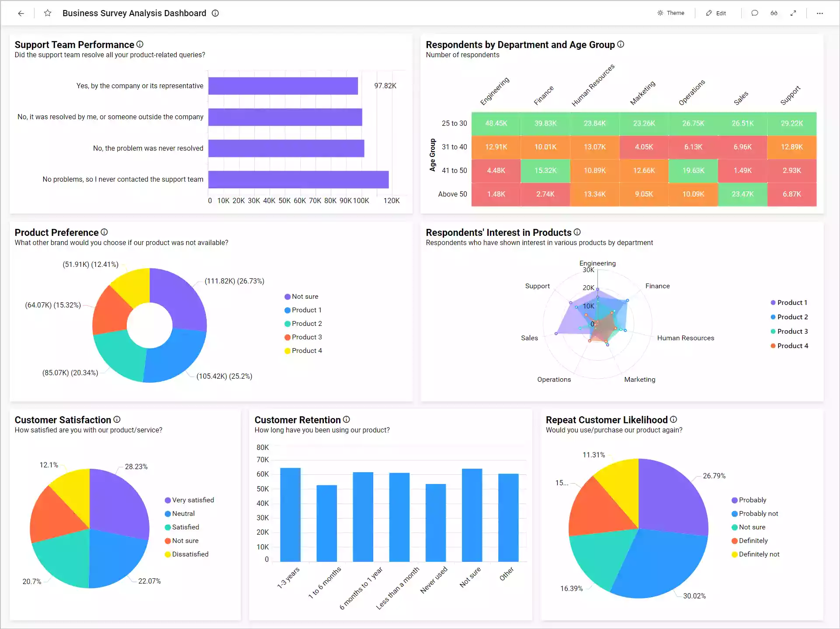
Task: Click the Edit button
Action: click(716, 13)
